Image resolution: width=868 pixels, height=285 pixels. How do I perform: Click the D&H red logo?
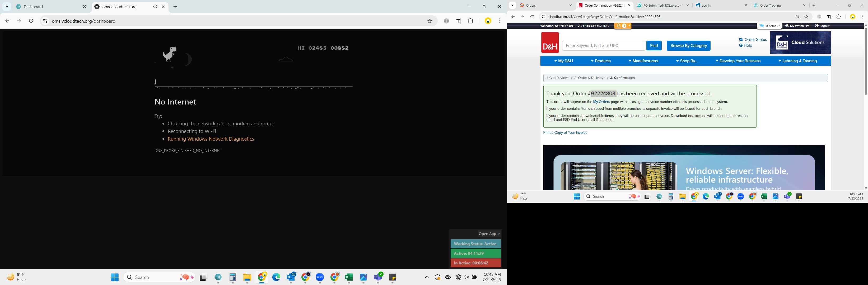point(550,42)
